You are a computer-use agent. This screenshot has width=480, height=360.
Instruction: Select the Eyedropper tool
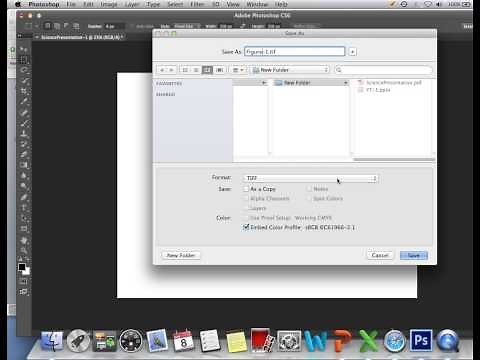[24, 102]
